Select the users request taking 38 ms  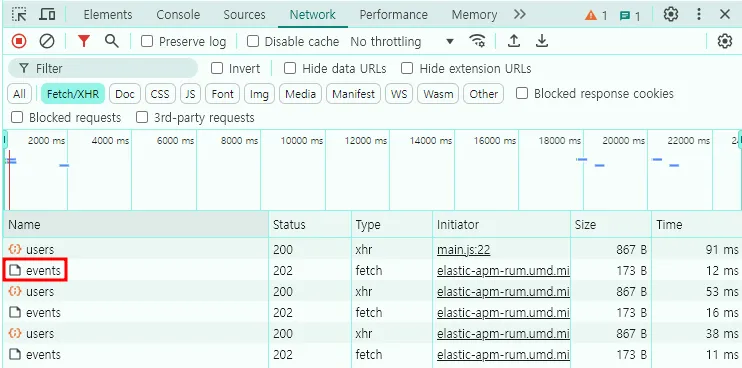372,333
